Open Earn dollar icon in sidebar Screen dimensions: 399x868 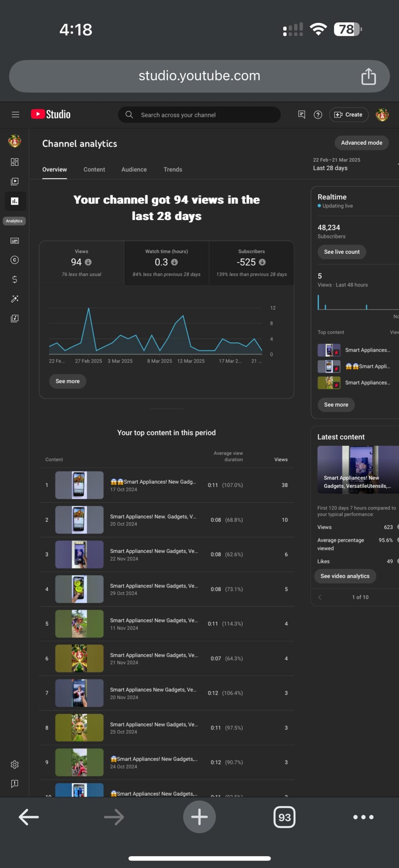point(15,279)
